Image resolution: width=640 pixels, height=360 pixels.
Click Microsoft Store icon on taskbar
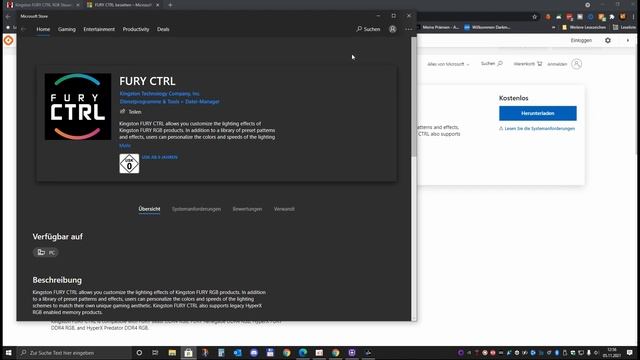pyautogui.click(x=188, y=353)
